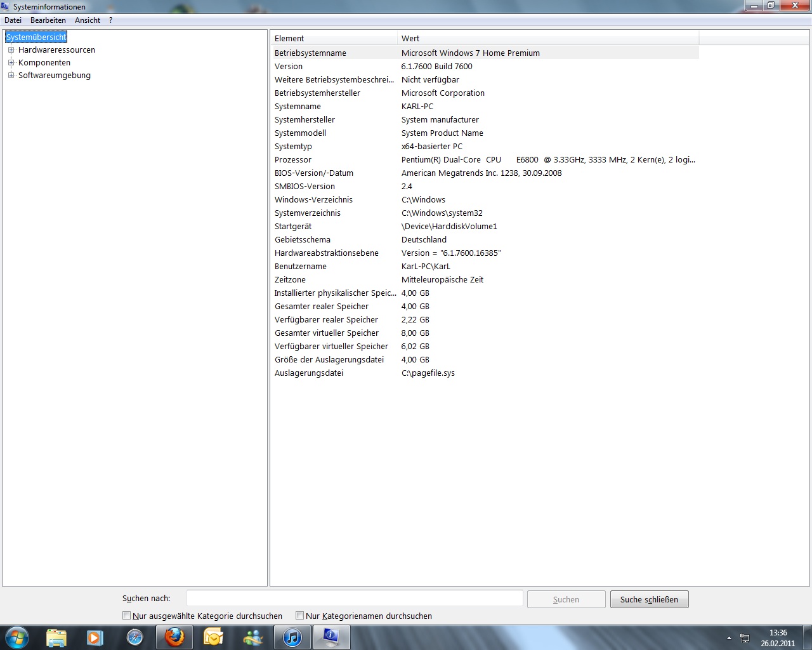Open Outlook from the taskbar
The width and height of the screenshot is (812, 650).
[x=213, y=637]
